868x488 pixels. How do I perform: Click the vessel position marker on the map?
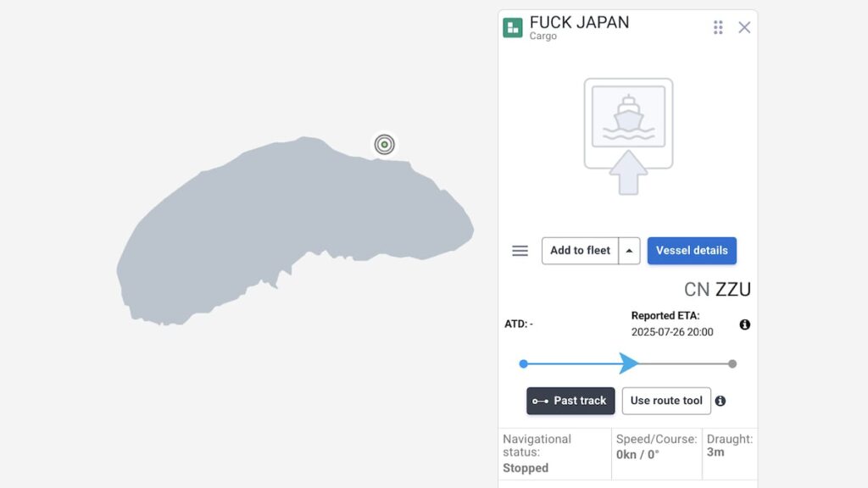pos(384,145)
